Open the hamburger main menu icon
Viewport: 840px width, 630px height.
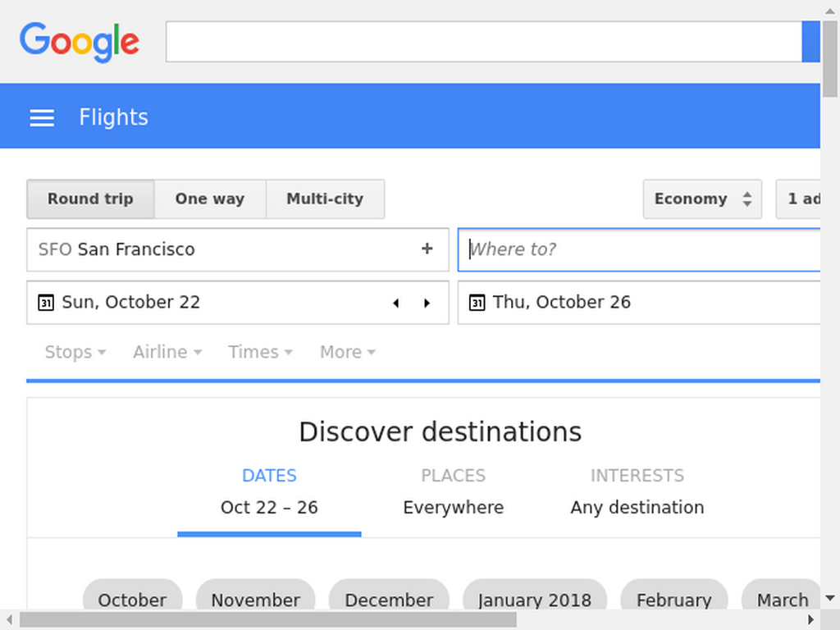pos(42,118)
